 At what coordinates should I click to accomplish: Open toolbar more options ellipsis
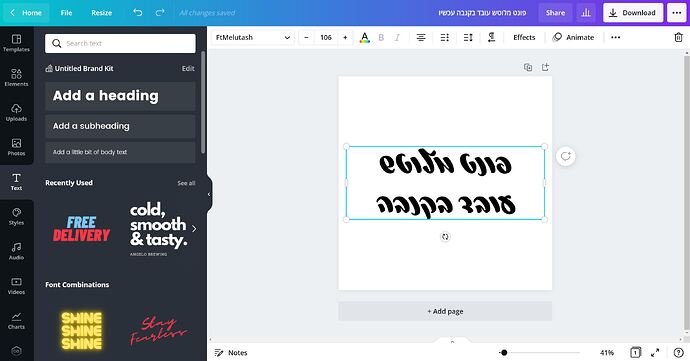click(x=616, y=37)
